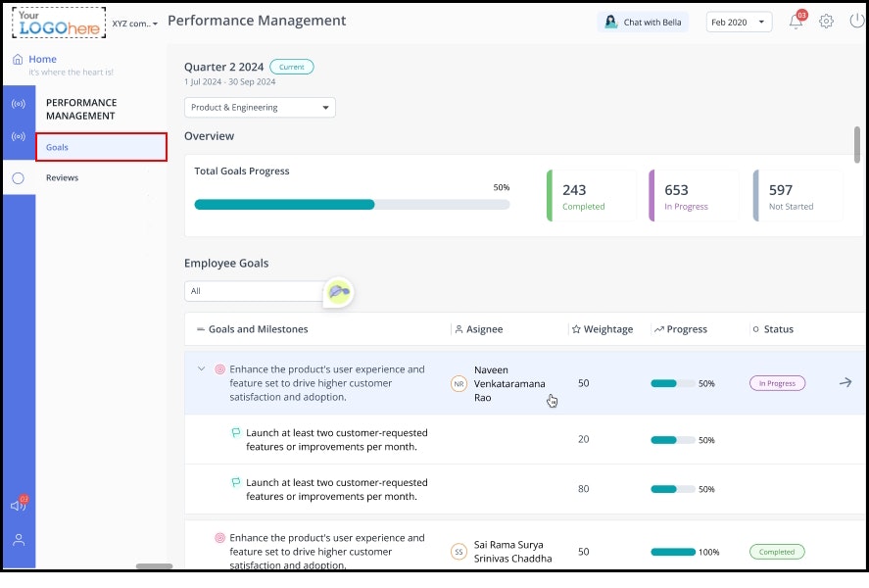Open the Feb 2020 date dropdown
The width and height of the screenshot is (869, 588).
coord(739,21)
